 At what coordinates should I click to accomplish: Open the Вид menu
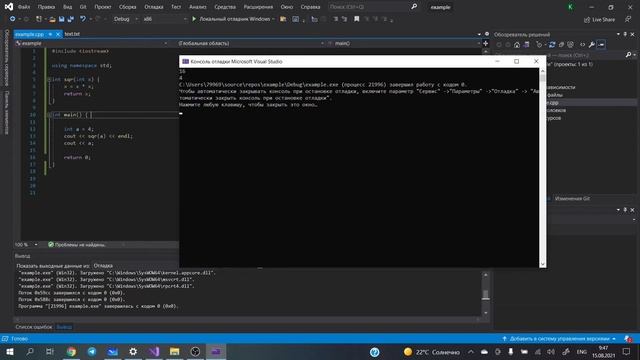[67, 7]
